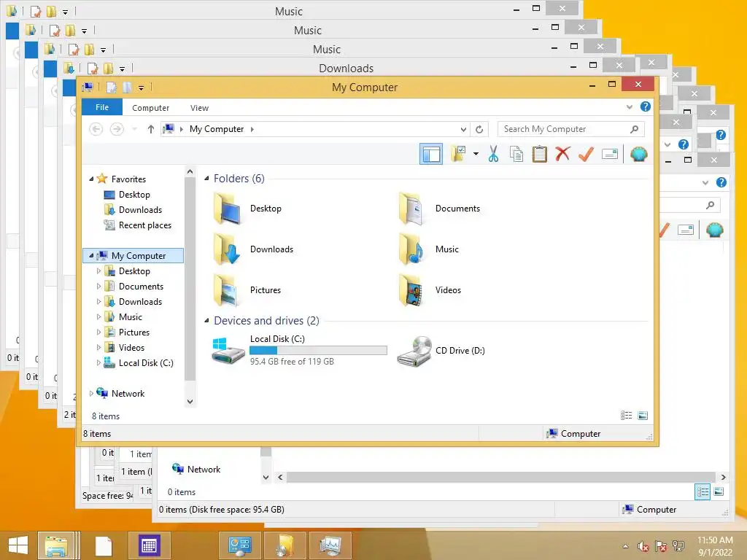Select the CD Drive (D:) icon
The height and width of the screenshot is (560, 747).
point(414,351)
